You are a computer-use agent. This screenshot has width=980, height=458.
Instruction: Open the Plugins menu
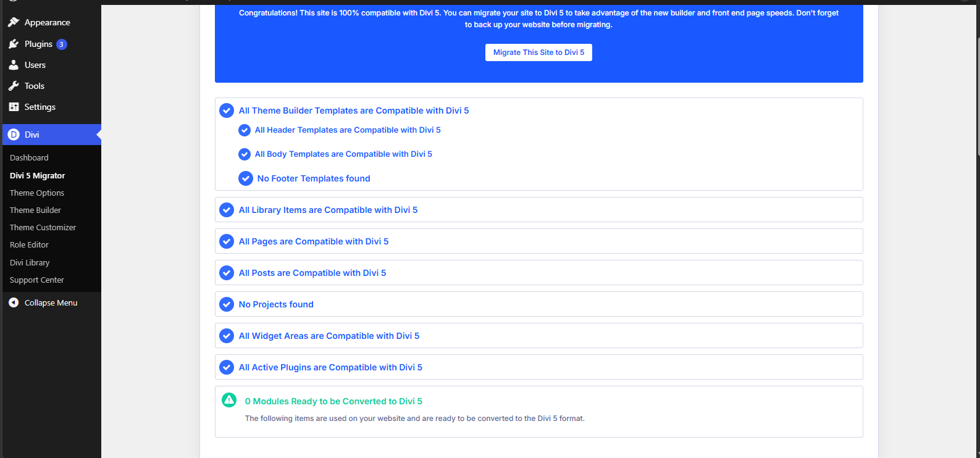point(51,44)
